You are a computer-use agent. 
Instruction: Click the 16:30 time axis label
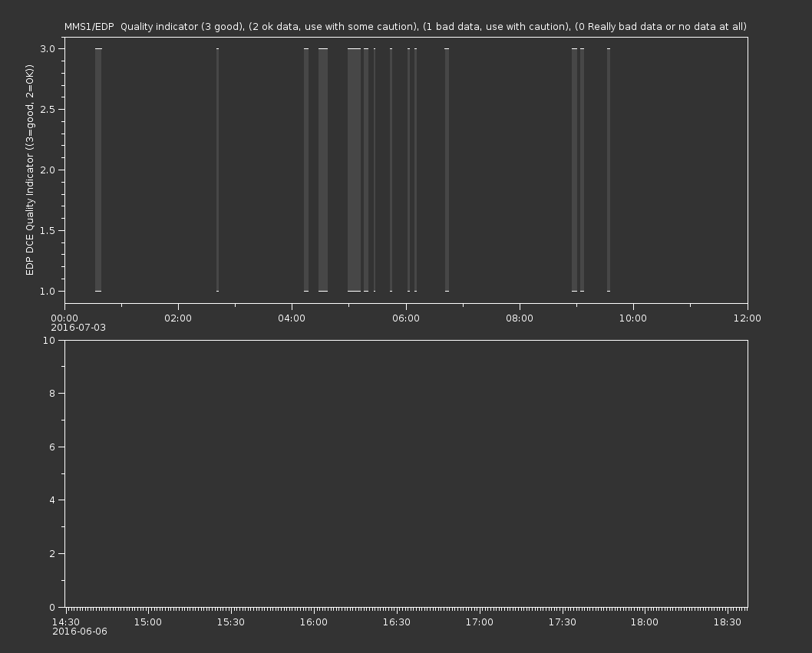[397, 622]
